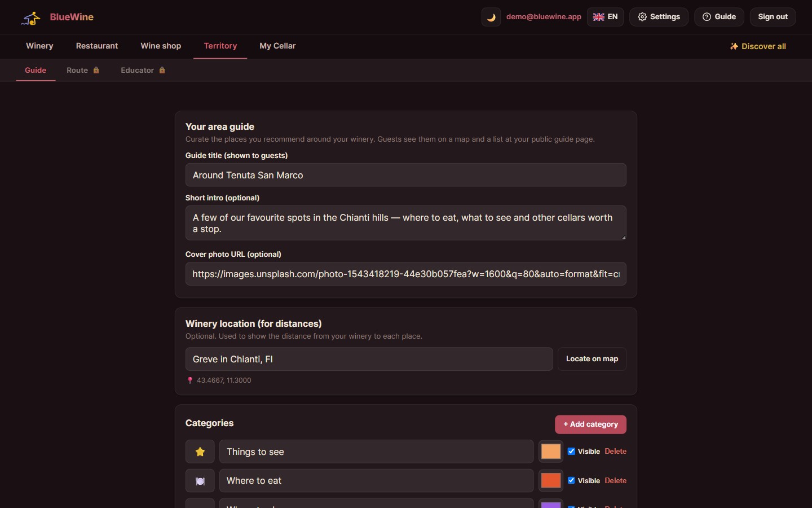This screenshot has height=508, width=812.
Task: Open color swatch for Things to see
Action: tap(551, 452)
